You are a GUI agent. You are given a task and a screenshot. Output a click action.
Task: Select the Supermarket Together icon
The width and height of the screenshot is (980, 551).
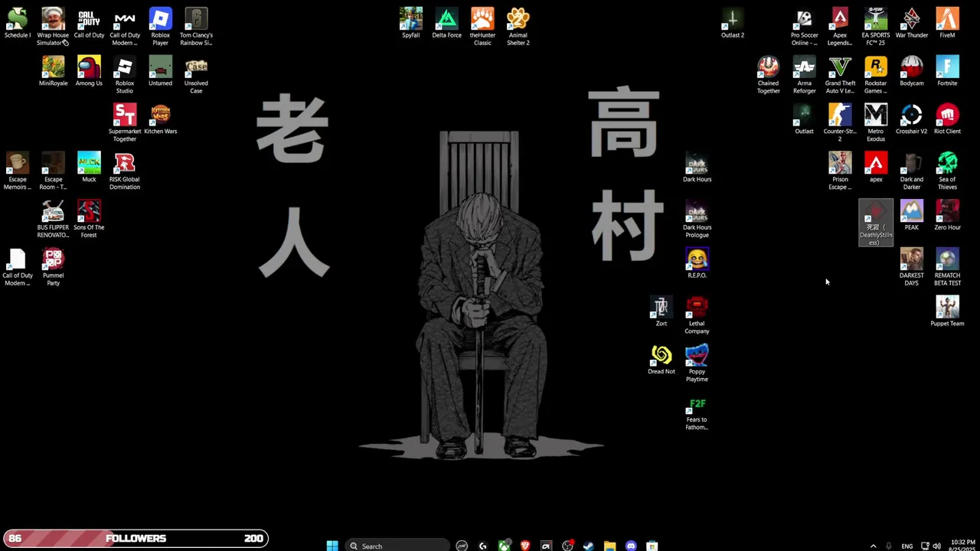point(125,123)
